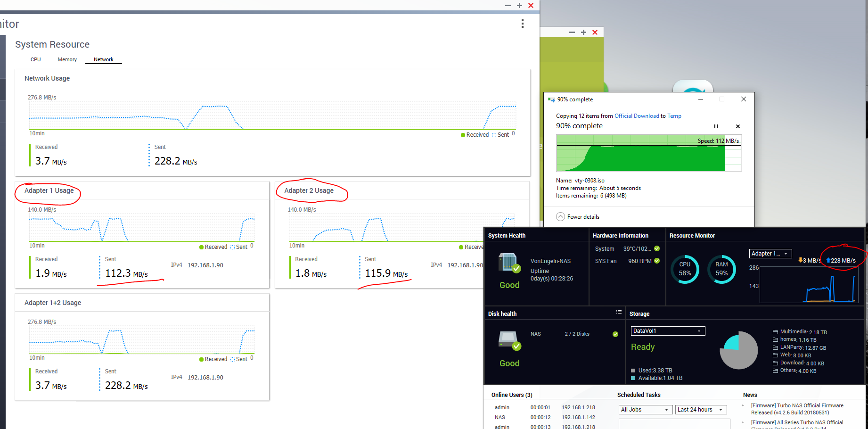868x429 pixels.
Task: Cancel the file copy with X icon
Action: pos(738,126)
